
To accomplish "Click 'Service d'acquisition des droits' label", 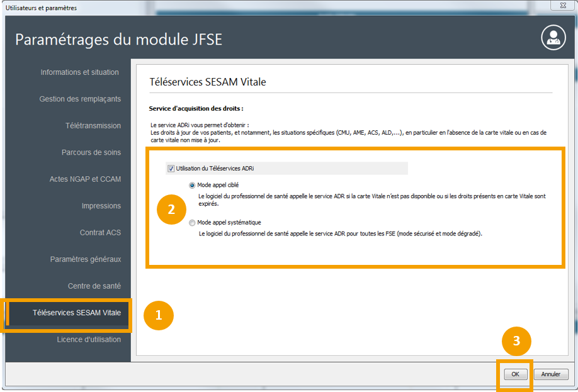I will click(x=196, y=109).
